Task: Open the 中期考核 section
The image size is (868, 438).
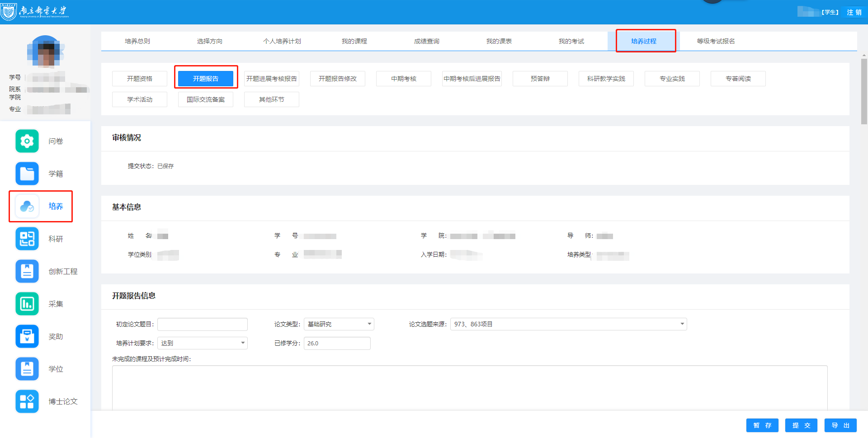Action: 404,79
